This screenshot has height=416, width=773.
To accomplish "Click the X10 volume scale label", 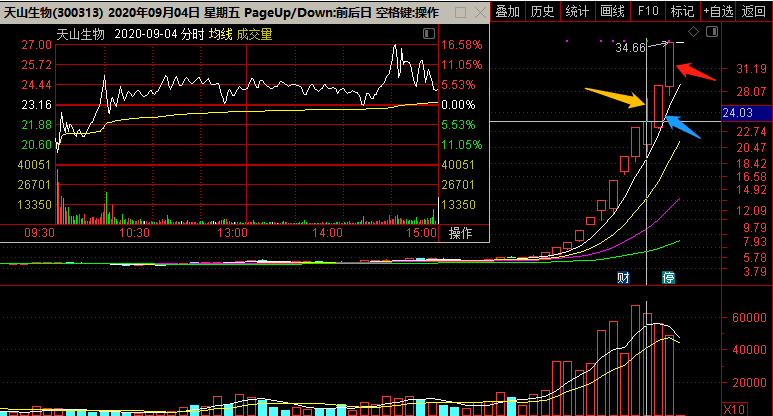I will point(735,410).
